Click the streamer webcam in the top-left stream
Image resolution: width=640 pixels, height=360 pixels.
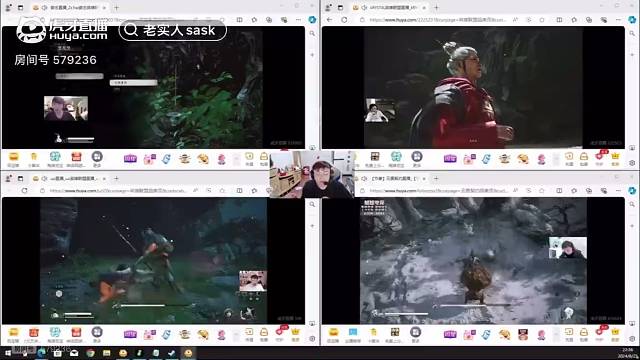point(66,108)
